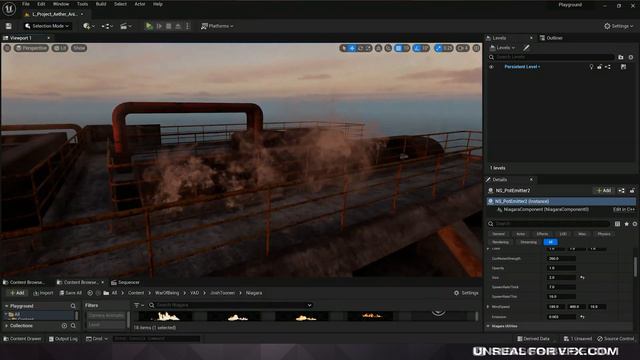The image size is (640, 360).
Task: Select the scale gizmo tool in viewport
Action: [368, 48]
